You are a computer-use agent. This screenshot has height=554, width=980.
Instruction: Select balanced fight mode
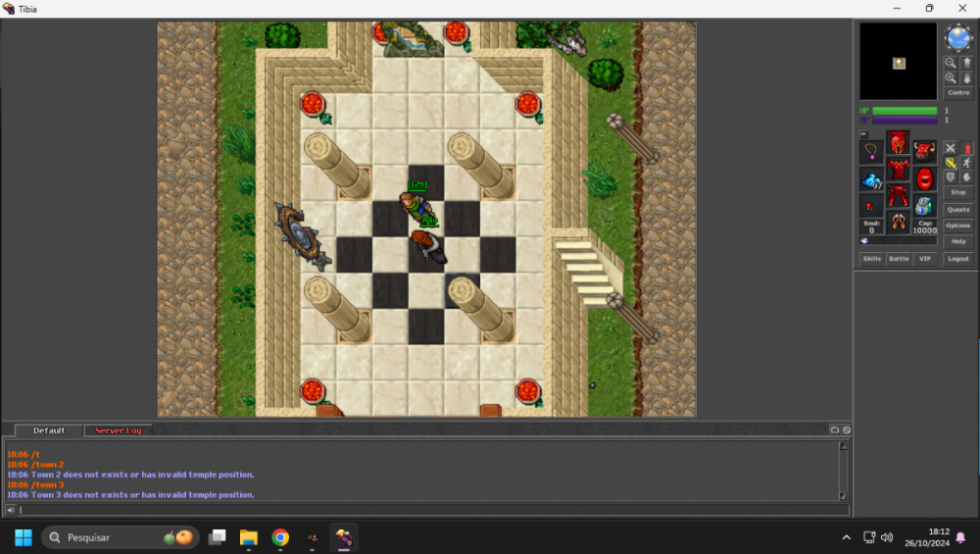pos(950,163)
